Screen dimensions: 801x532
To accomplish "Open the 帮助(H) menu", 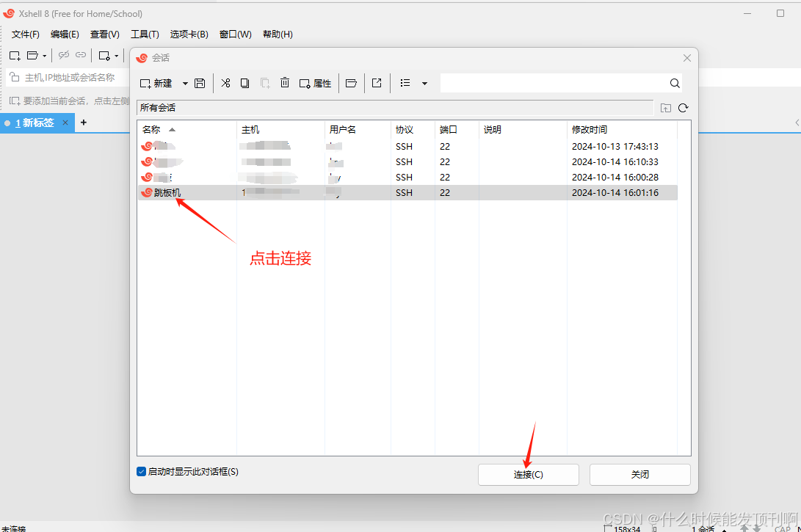I will point(278,34).
